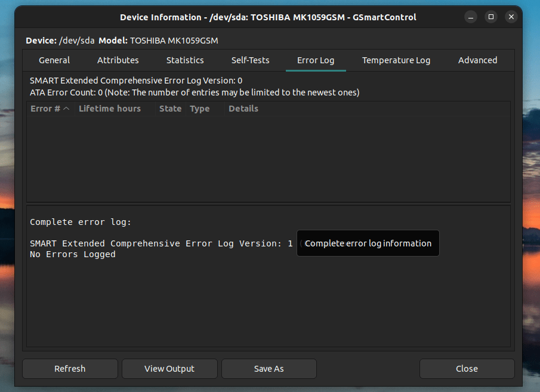The height and width of the screenshot is (392, 540).
Task: Close the dialog using the Close button
Action: coord(467,369)
